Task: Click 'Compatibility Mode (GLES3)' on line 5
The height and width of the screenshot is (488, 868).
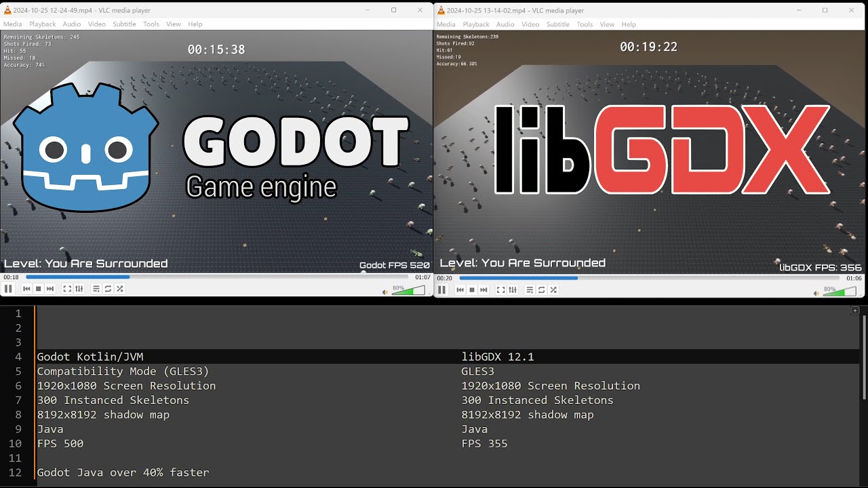Action: (x=123, y=371)
